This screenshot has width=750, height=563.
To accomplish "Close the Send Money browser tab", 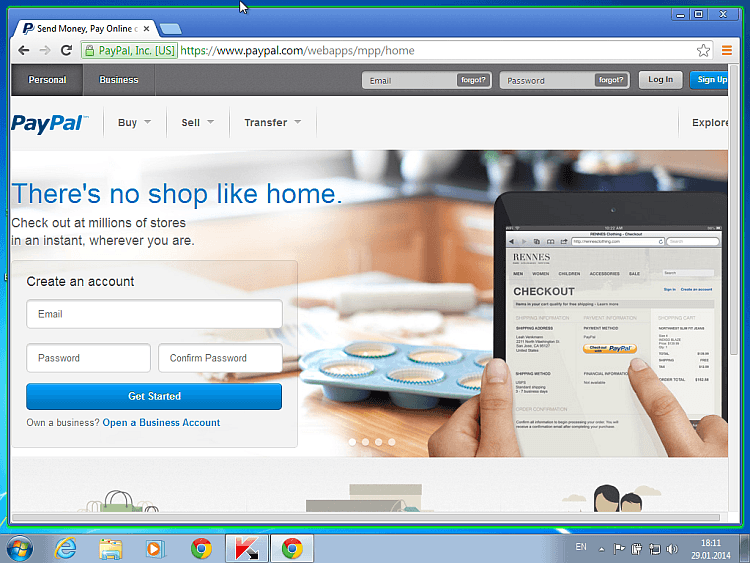I will click(x=146, y=29).
